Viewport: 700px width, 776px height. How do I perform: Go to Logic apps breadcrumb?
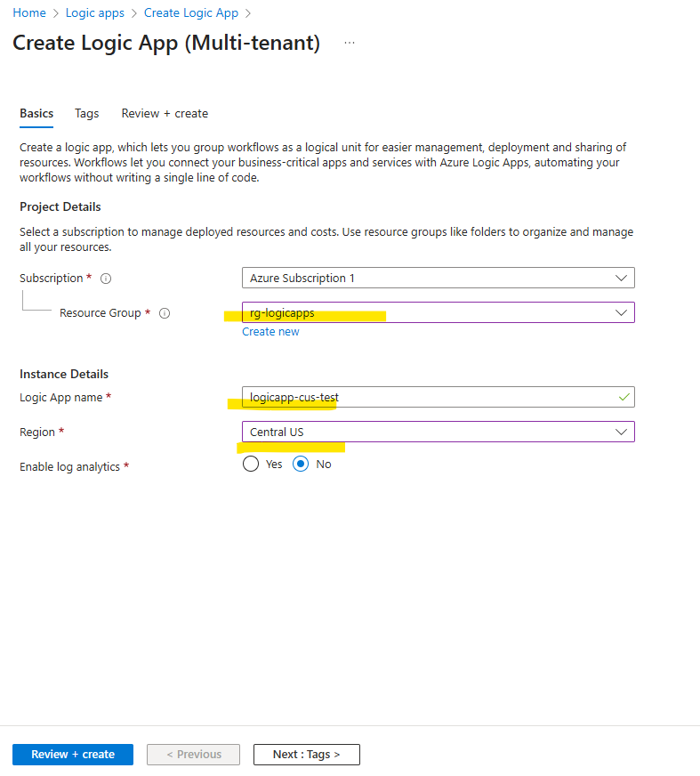(x=95, y=12)
